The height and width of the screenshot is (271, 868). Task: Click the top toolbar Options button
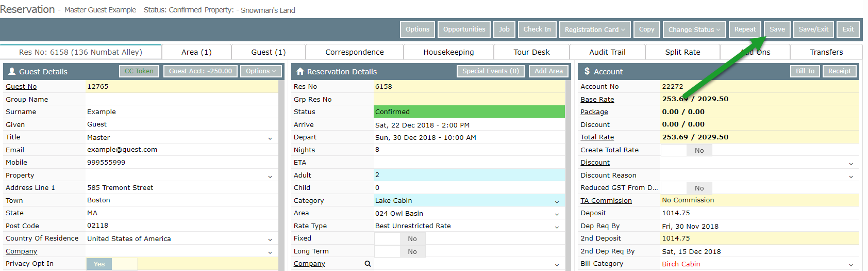418,29
